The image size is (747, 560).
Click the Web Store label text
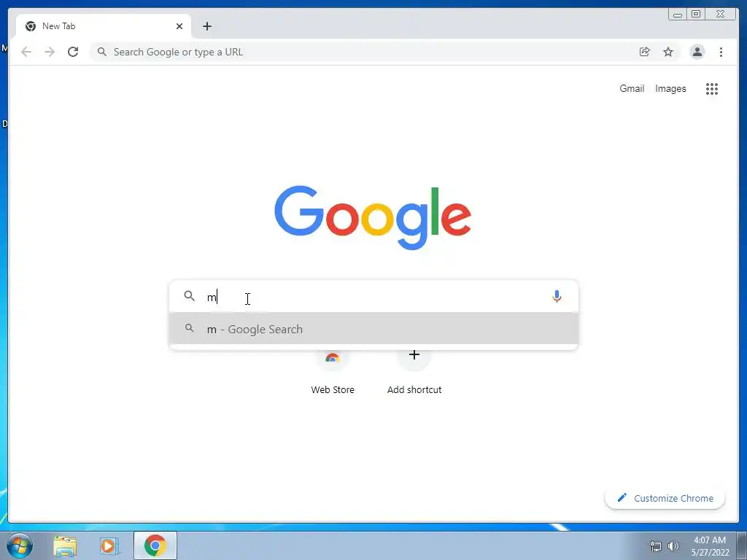pos(333,389)
